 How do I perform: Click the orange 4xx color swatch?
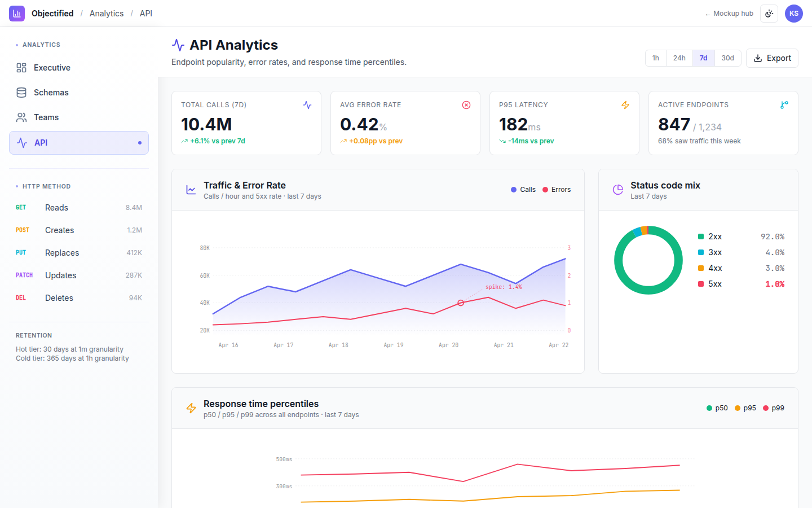(701, 268)
